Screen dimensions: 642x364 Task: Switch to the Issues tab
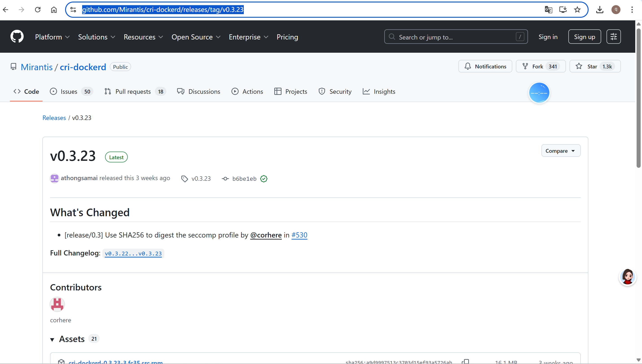(x=71, y=92)
